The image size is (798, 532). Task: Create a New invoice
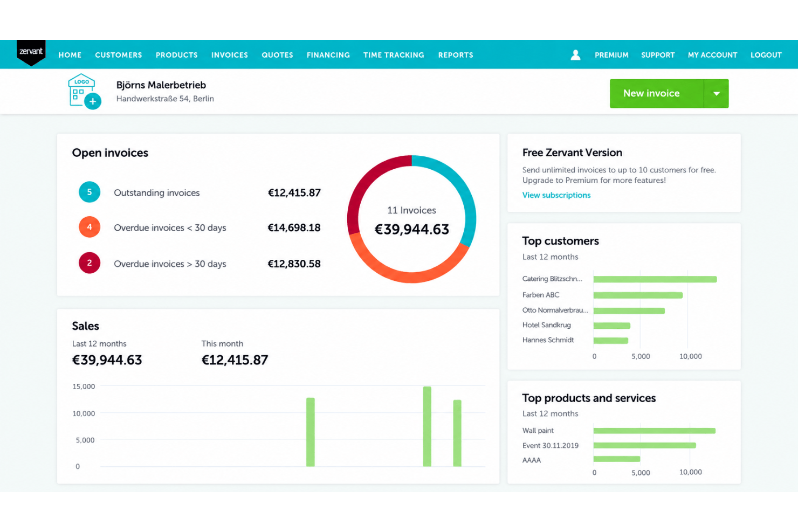point(657,93)
